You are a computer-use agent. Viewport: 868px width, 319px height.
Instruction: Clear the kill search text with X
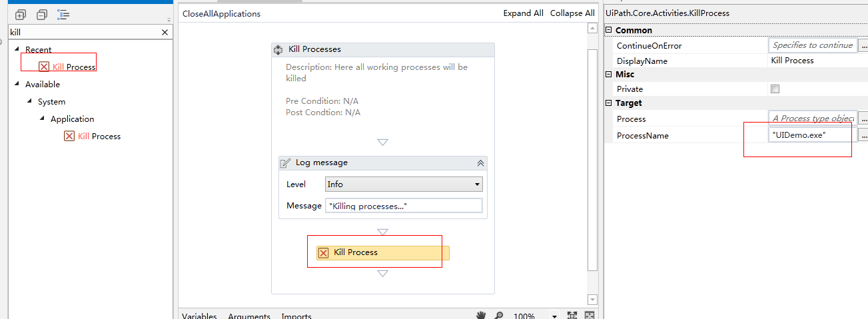click(165, 32)
